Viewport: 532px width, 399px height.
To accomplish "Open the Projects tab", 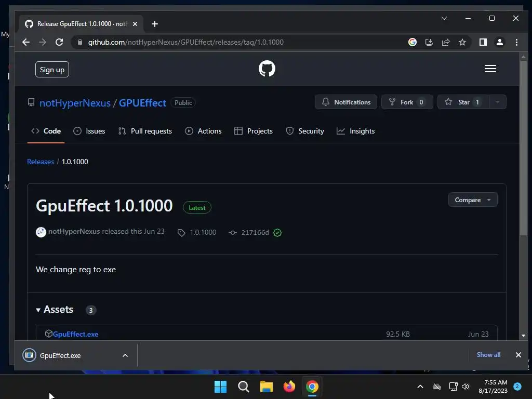I will [254, 131].
